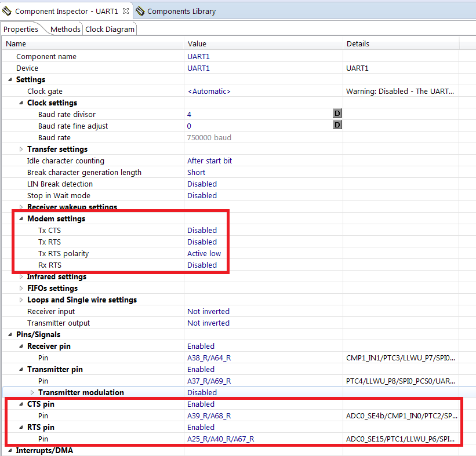Click Transmitter output Not inverted value
The height and width of the screenshot is (456, 476).
coord(208,323)
